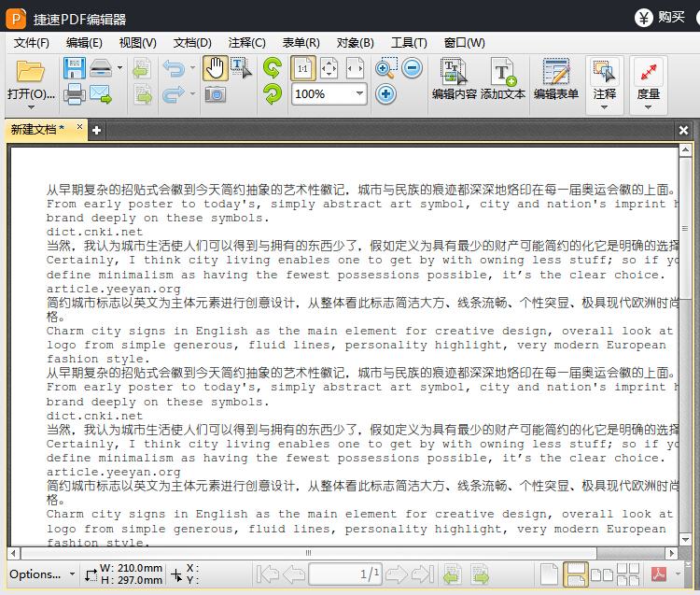Image resolution: width=700 pixels, height=595 pixels.
Task: Click the horizontal scrollbar right arrow
Action: (x=671, y=554)
